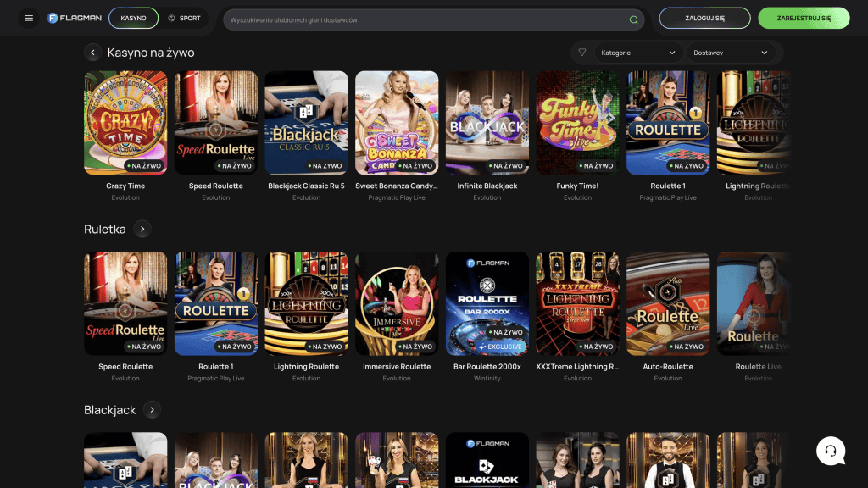Screen dimensions: 868x488
Task: Expand the Blackjack section arrow
Action: [x=152, y=410]
